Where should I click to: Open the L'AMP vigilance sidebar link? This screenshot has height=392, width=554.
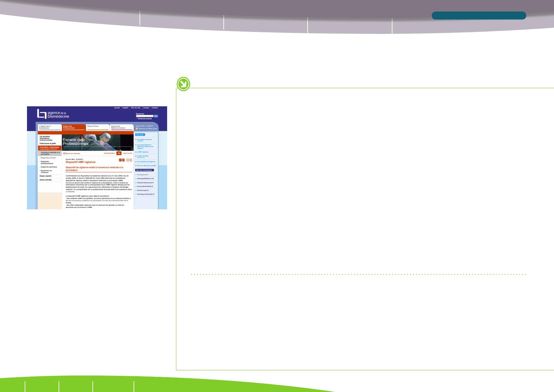143,152
